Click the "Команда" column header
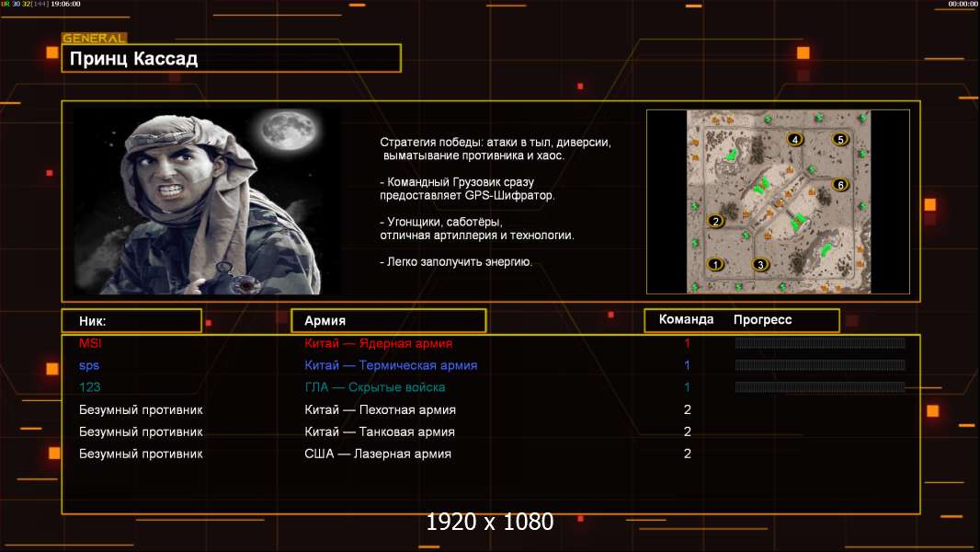 (x=686, y=320)
